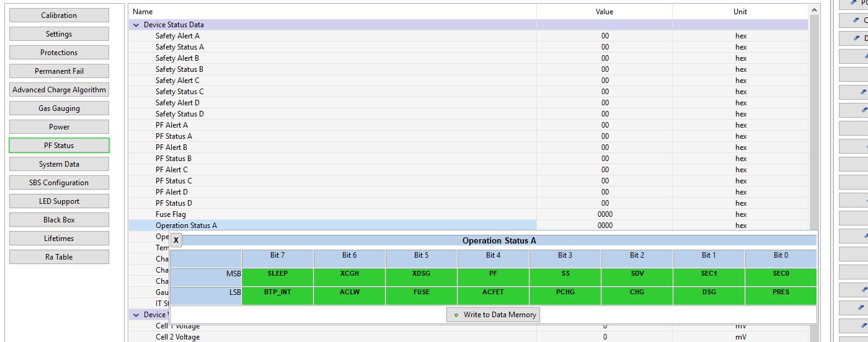
Task: Click the Fuse Flag value 0000
Action: tap(604, 214)
